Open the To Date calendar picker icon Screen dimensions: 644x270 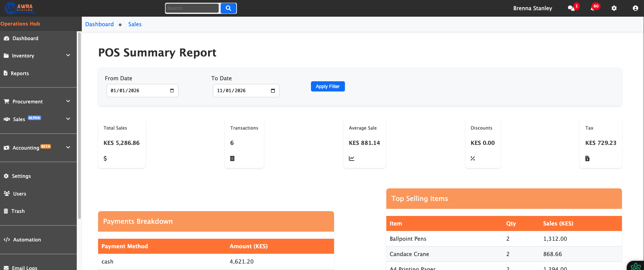pos(273,90)
